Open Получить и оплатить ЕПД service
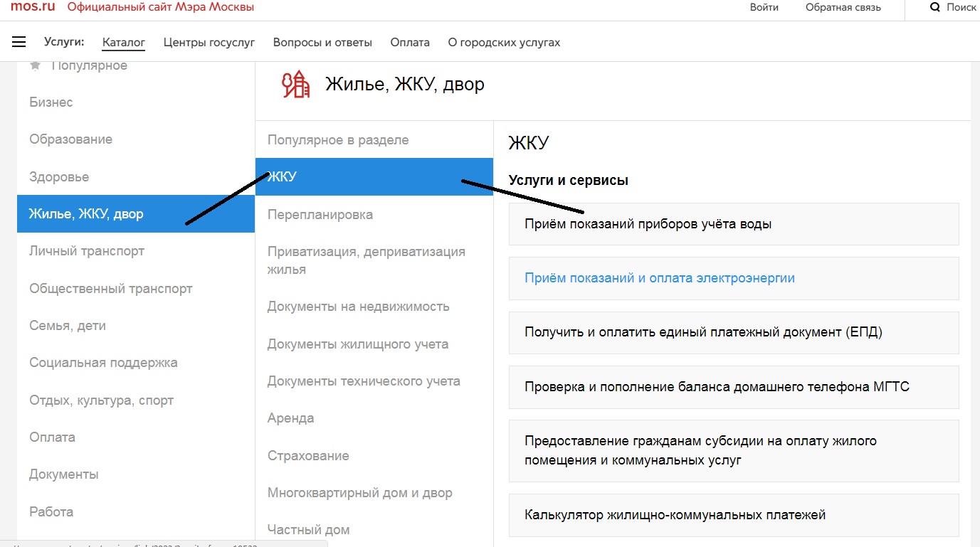Viewport: 980px width, 547px height. (734, 332)
